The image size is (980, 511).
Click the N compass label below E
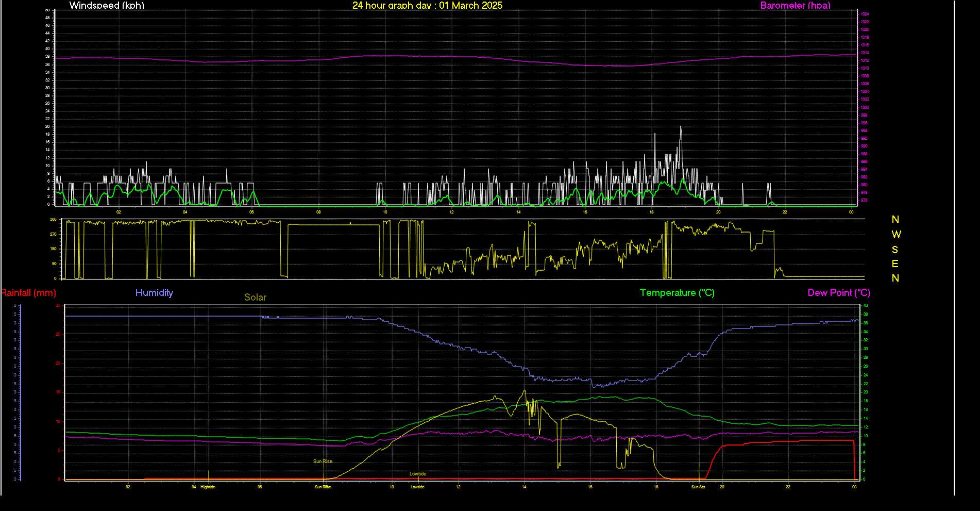895,278
